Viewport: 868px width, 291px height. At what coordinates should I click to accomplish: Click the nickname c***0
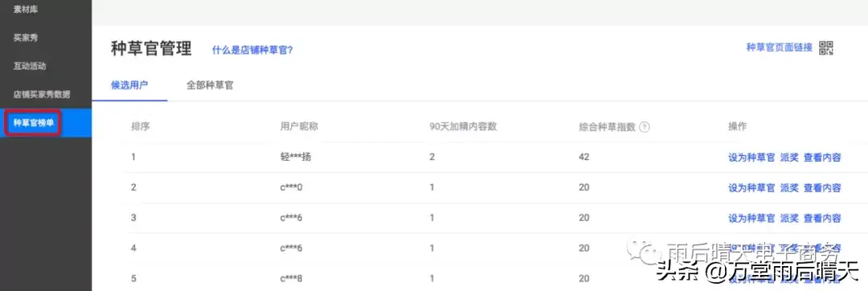pos(291,187)
